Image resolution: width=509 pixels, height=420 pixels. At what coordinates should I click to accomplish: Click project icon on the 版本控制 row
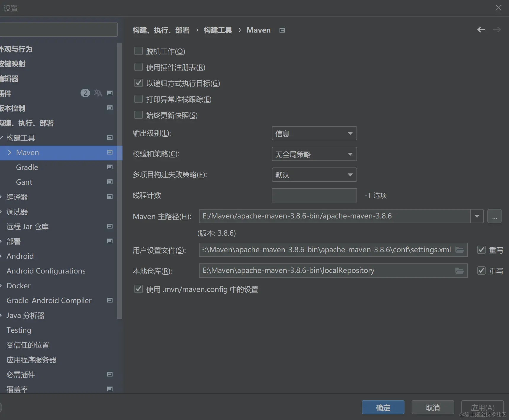click(x=110, y=108)
